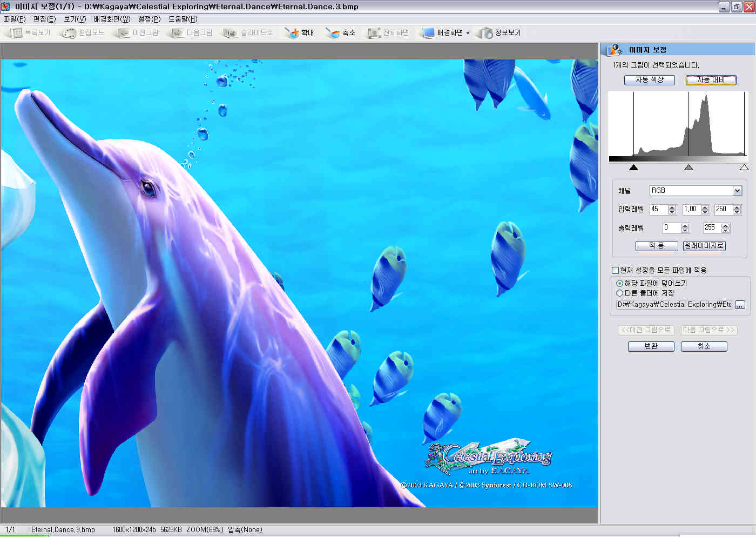The image size is (756, 537).
Task: Expand the RGB channel dropdown
Action: pyautogui.click(x=737, y=191)
